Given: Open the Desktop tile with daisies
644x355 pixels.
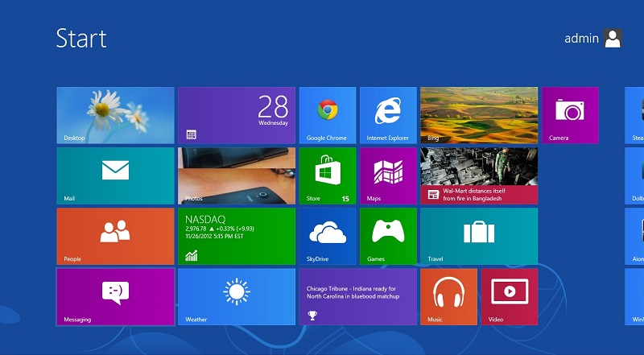Looking at the screenshot, I should 115,115.
